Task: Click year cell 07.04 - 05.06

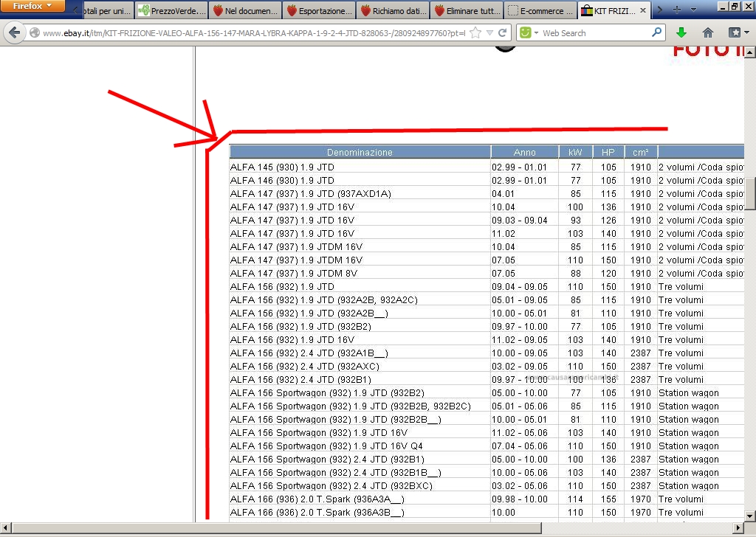Action: [x=520, y=446]
